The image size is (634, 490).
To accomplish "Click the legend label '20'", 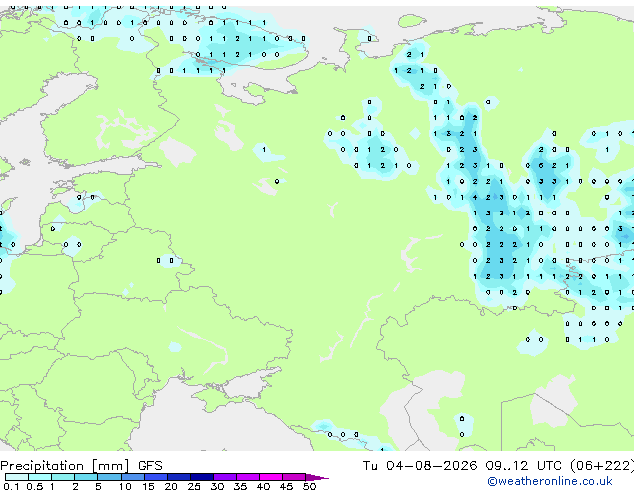I will 171,486.
